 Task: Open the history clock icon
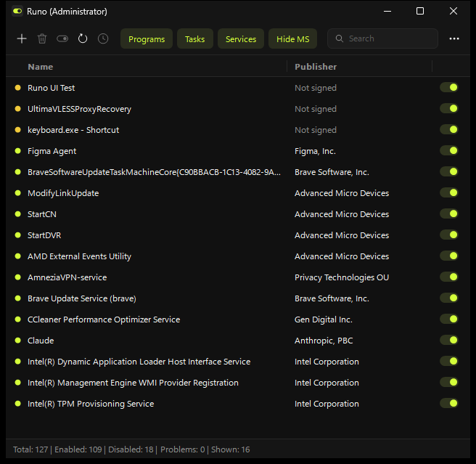[x=103, y=39]
